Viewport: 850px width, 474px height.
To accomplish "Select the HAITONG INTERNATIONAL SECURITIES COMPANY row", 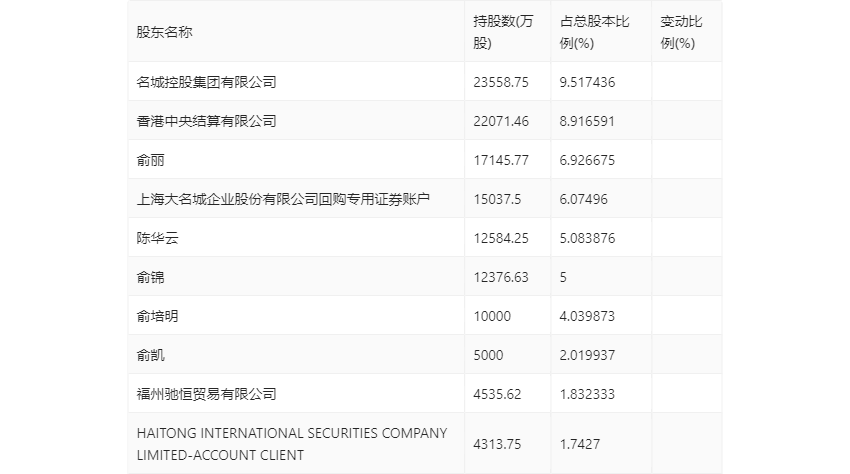I will pos(425,444).
